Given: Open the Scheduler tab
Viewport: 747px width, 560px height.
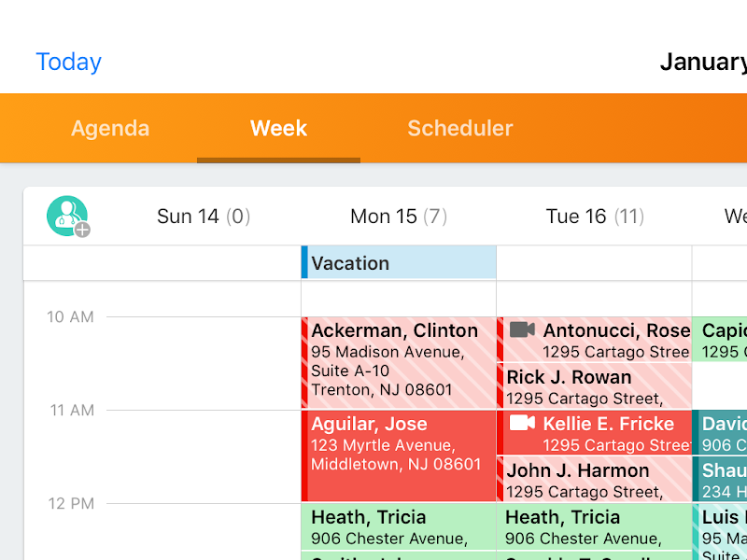Looking at the screenshot, I should tap(460, 129).
